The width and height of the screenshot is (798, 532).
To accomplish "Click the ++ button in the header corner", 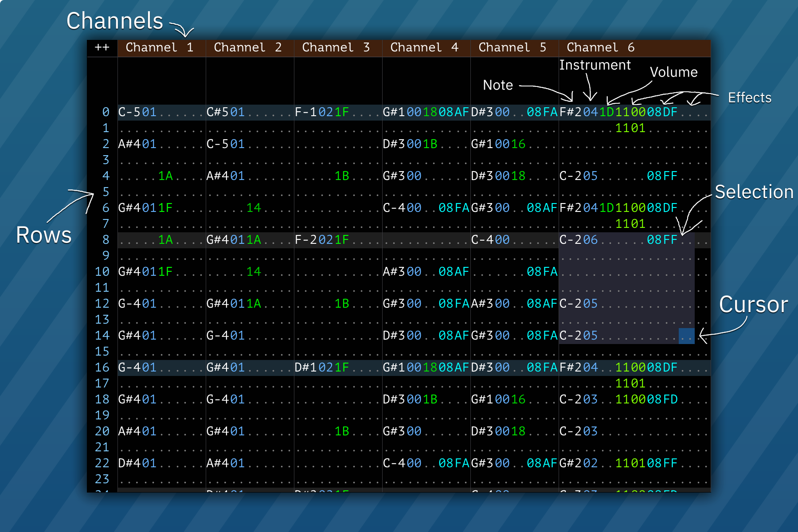I will (x=102, y=47).
